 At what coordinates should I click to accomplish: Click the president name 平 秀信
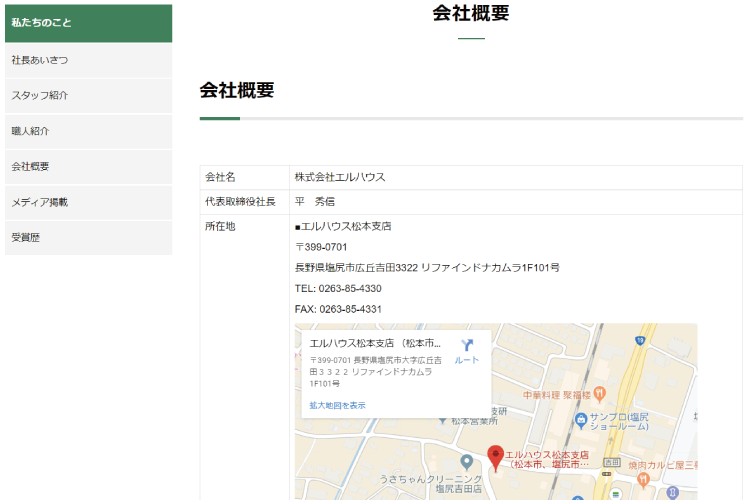pyautogui.click(x=315, y=202)
